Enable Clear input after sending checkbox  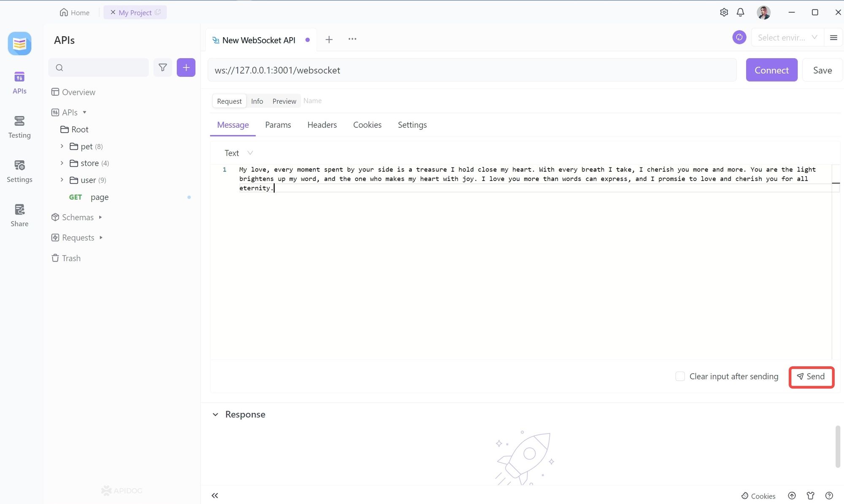tap(680, 376)
